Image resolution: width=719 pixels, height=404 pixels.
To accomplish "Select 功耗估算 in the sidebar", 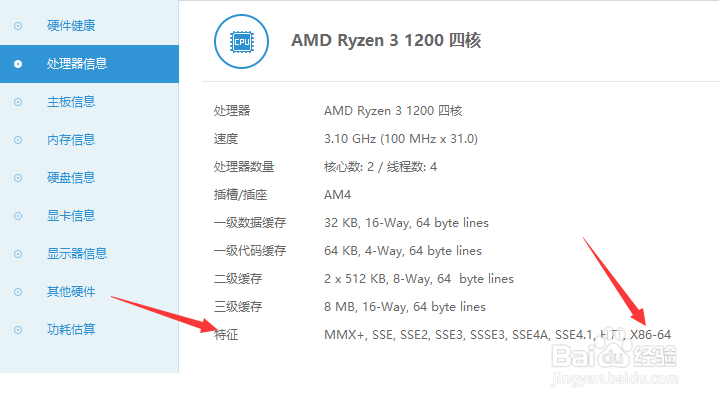I will (x=71, y=329).
